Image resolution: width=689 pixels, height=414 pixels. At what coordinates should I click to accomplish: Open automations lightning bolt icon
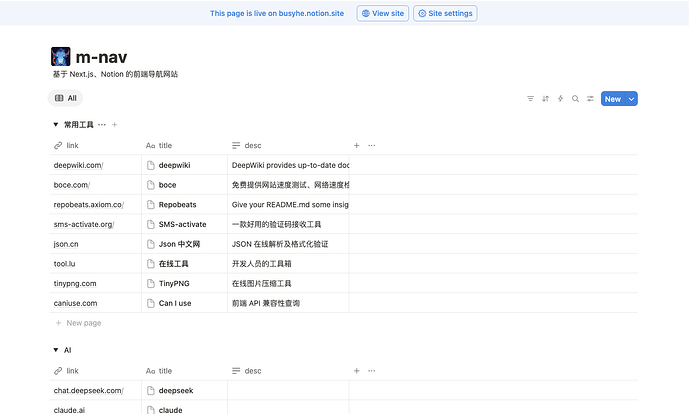[560, 99]
